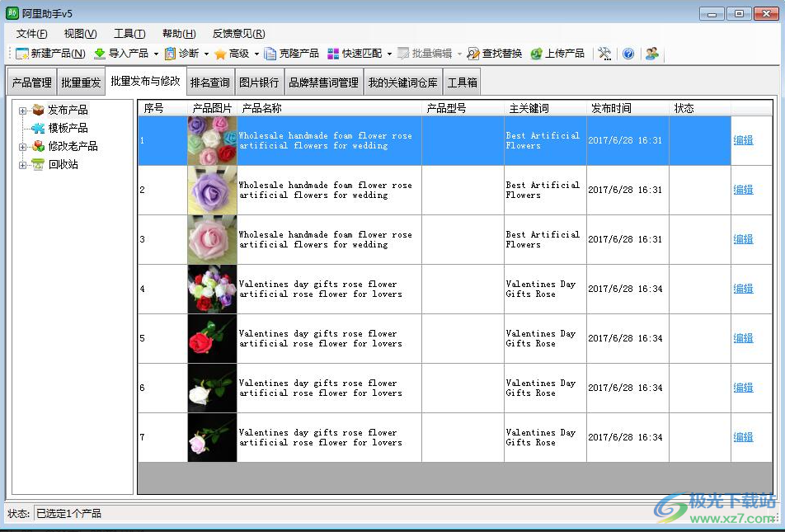Image resolution: width=785 pixels, height=532 pixels.
Task: Switch to the 排名查询 tab
Action: coord(210,82)
